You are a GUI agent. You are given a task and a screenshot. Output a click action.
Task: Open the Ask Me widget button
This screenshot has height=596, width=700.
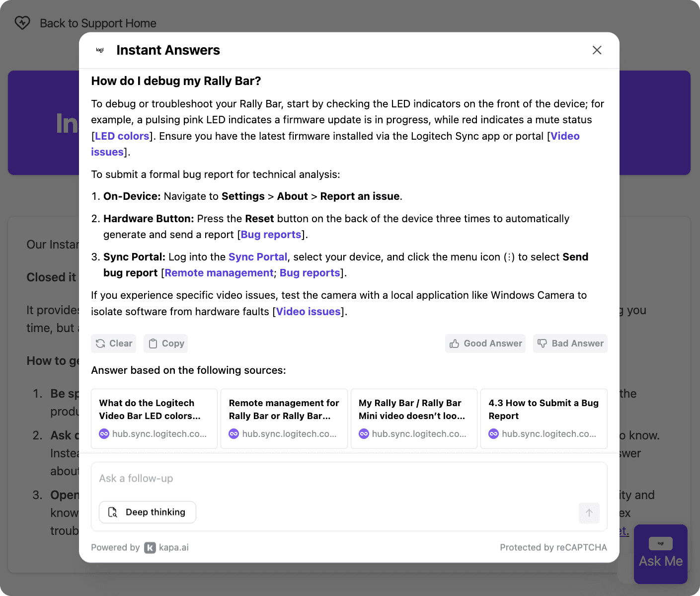(661, 554)
